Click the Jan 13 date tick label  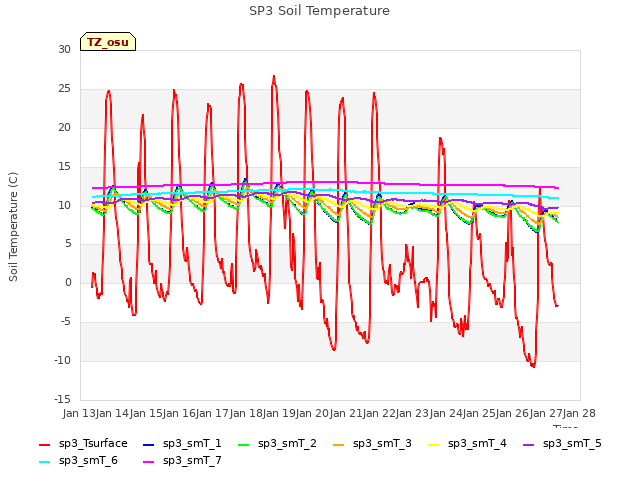[79, 413]
